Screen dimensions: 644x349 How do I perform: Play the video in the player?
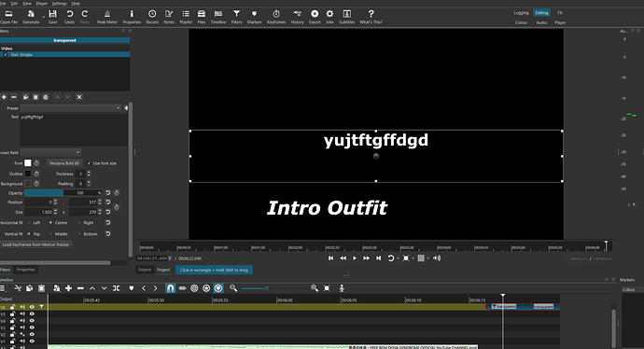coord(355,258)
